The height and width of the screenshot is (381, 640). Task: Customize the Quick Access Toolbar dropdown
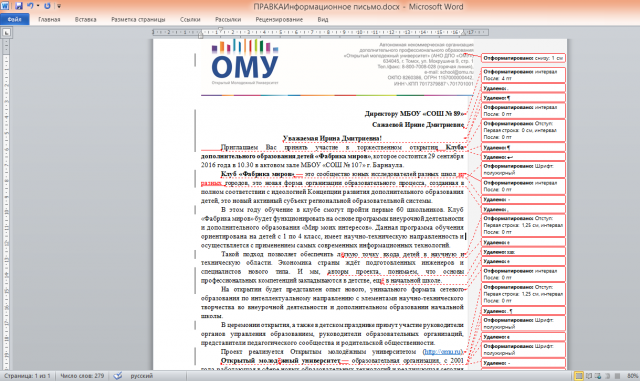(x=59, y=6)
